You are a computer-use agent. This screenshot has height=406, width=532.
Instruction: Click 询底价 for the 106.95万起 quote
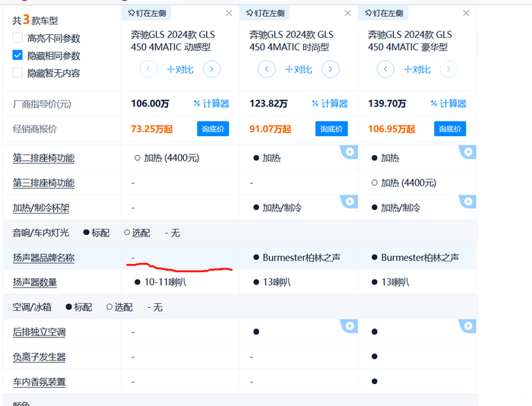pos(450,128)
